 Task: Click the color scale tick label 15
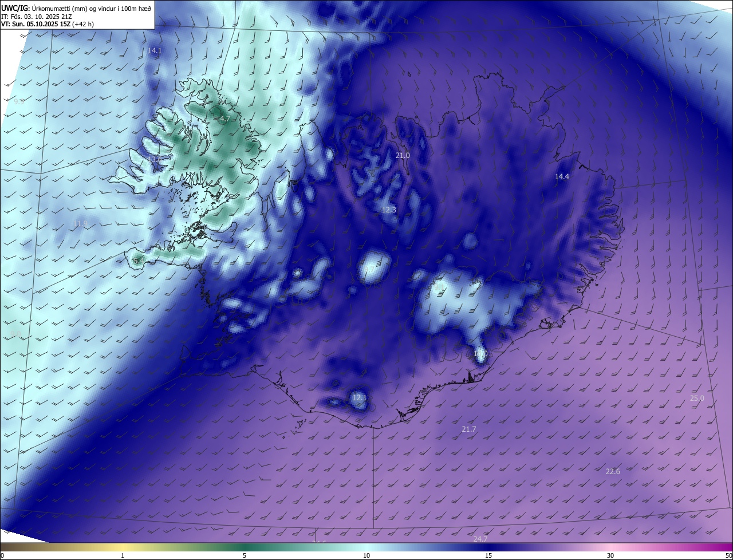pyautogui.click(x=488, y=555)
